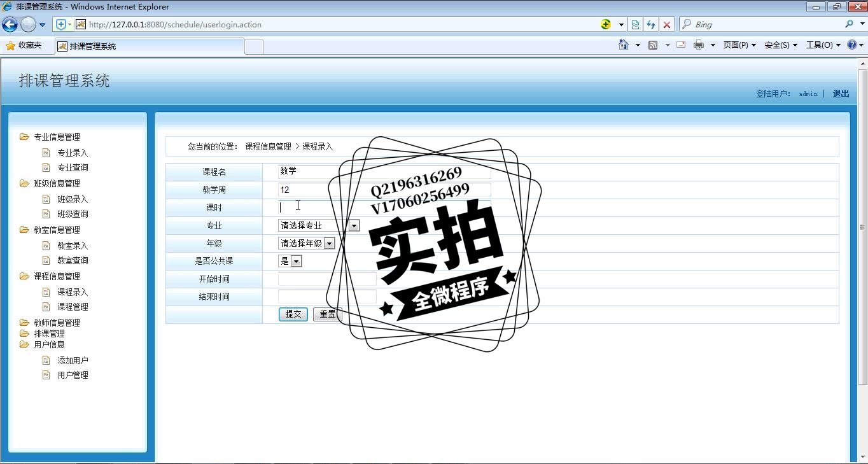The height and width of the screenshot is (464, 868).
Task: Click the red stop loading icon
Action: [x=666, y=25]
